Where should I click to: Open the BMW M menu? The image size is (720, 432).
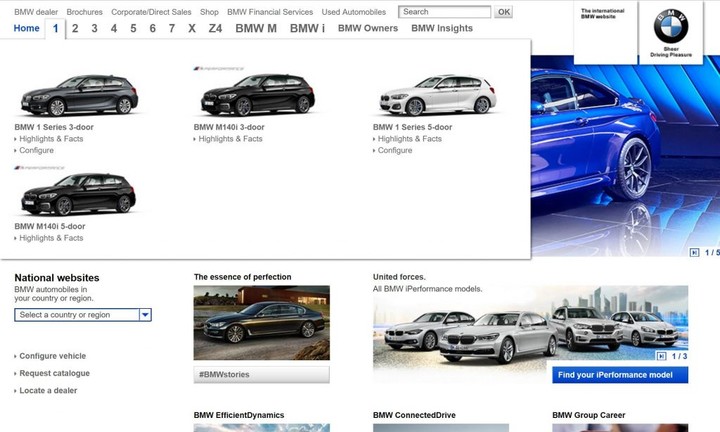(256, 28)
